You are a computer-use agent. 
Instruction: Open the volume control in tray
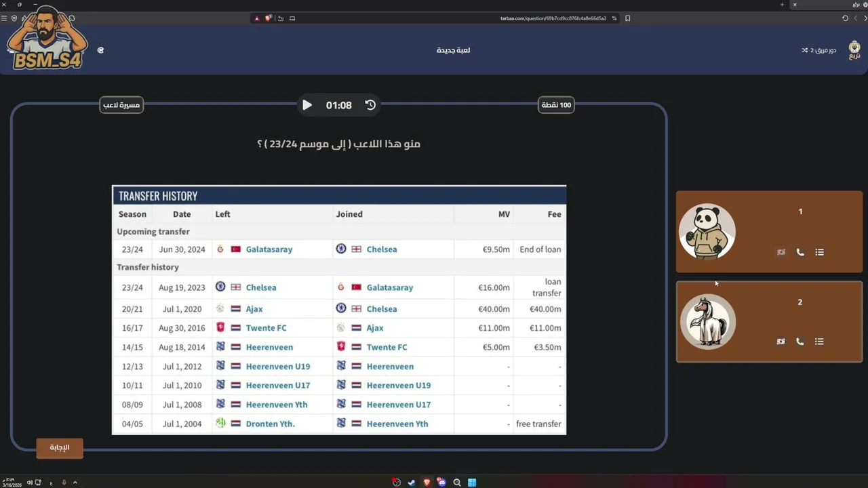(x=30, y=483)
